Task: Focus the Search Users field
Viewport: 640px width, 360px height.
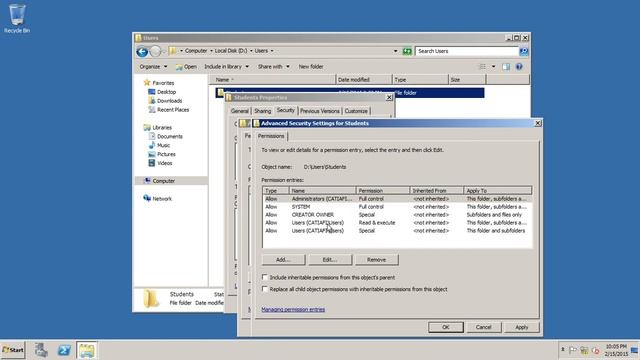Action: click(x=467, y=51)
